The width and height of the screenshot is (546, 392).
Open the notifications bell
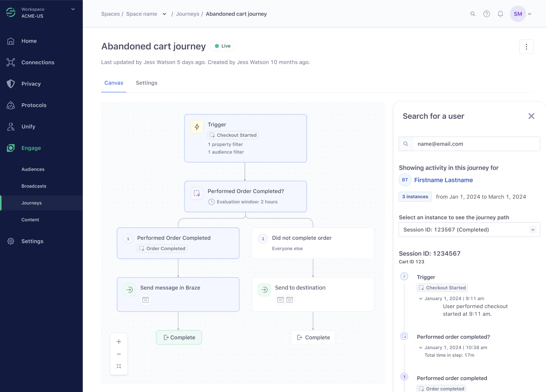click(x=500, y=14)
